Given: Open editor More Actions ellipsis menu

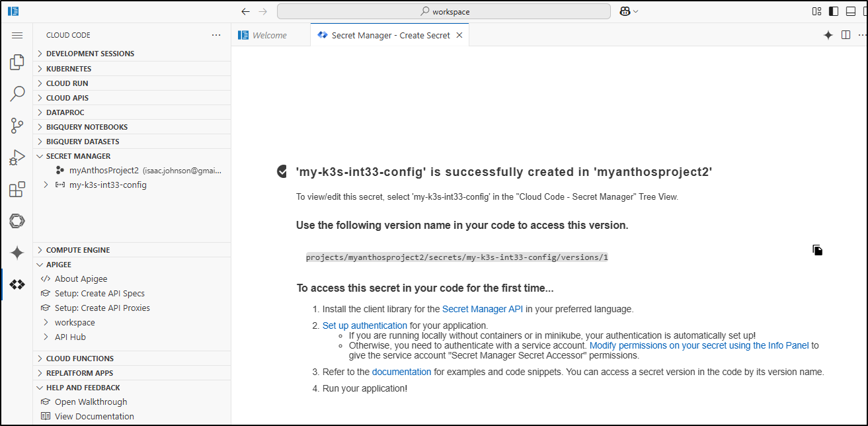Looking at the screenshot, I should (861, 35).
